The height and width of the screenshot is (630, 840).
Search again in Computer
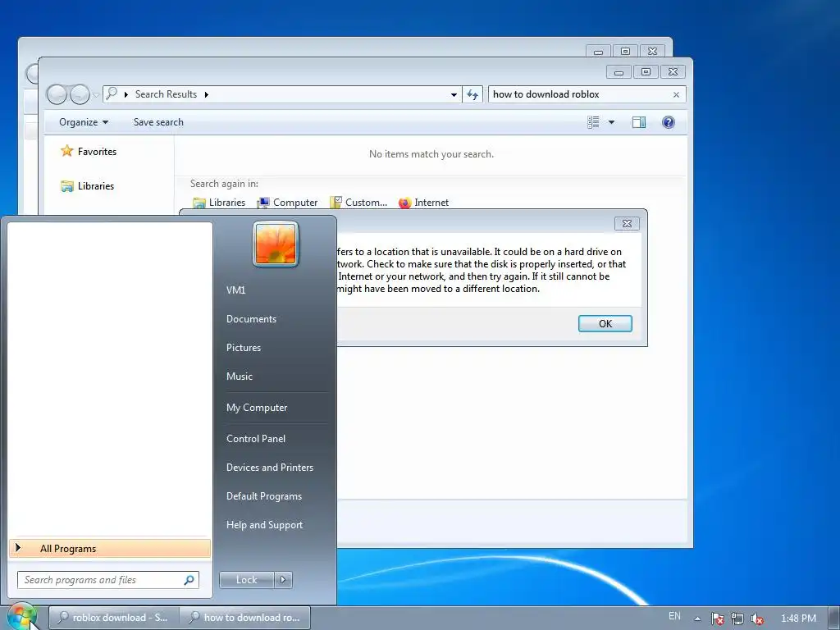288,203
